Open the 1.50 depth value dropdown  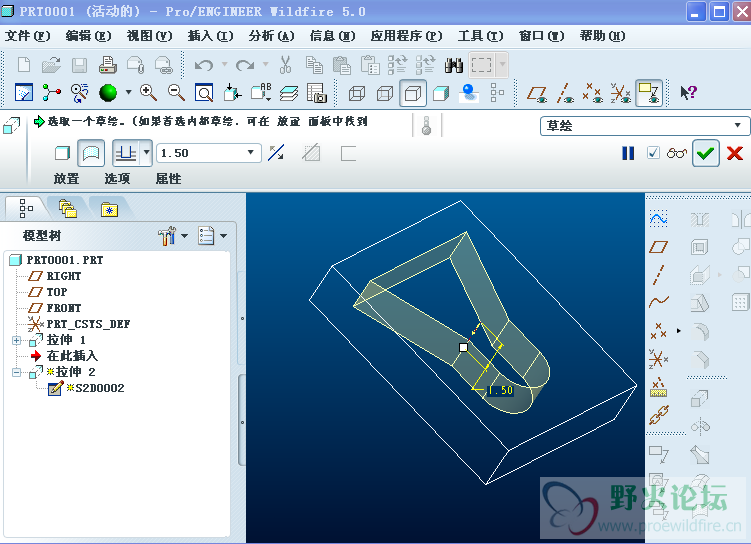[x=250, y=153]
